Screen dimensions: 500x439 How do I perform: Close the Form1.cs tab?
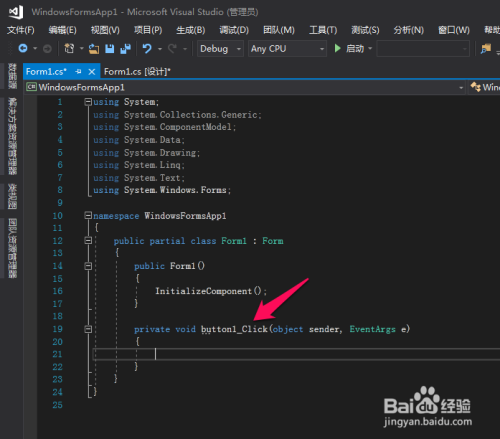point(92,72)
